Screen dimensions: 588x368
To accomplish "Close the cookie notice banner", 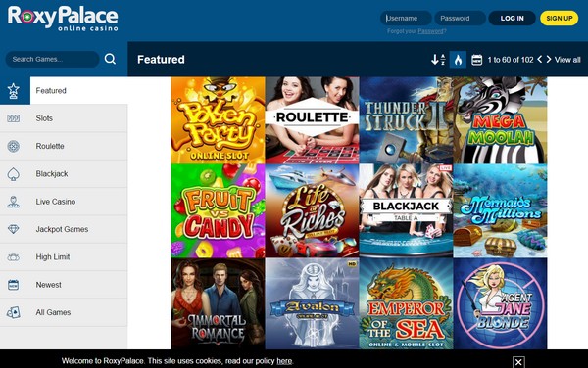I will click(518, 362).
